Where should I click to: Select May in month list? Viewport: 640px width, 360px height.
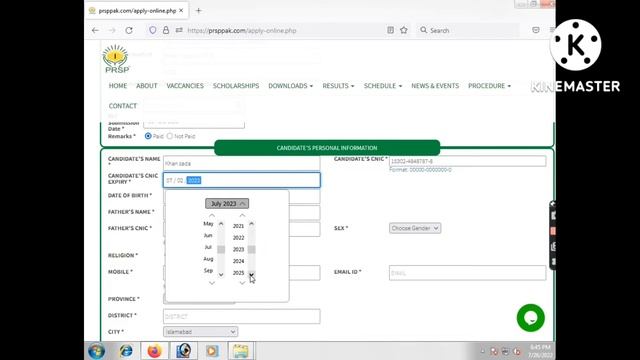pos(208,224)
